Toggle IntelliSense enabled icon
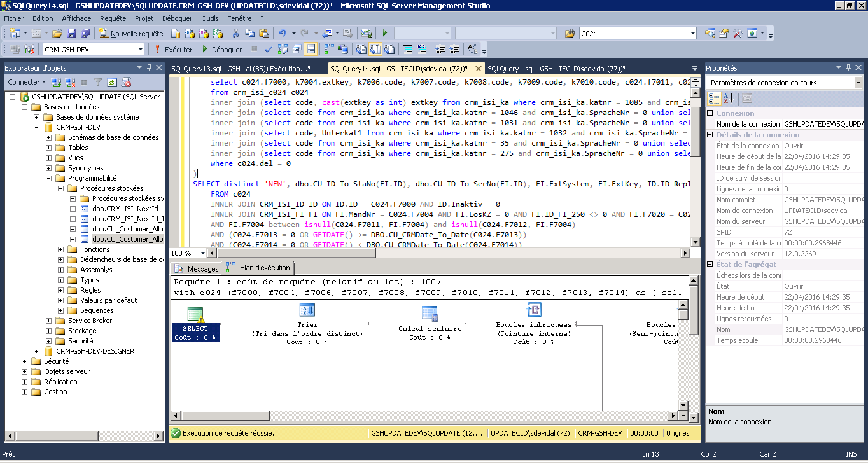Image resolution: width=868 pixels, height=463 pixels. [x=311, y=49]
